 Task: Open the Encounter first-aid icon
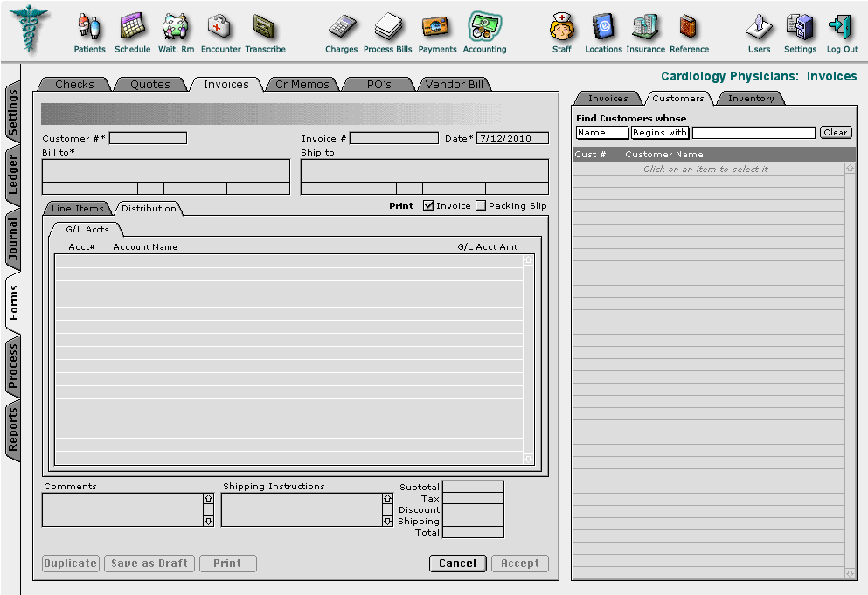[219, 27]
